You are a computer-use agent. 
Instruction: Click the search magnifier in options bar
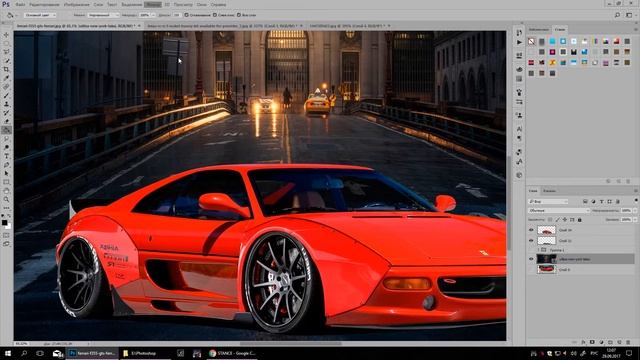tap(617, 15)
